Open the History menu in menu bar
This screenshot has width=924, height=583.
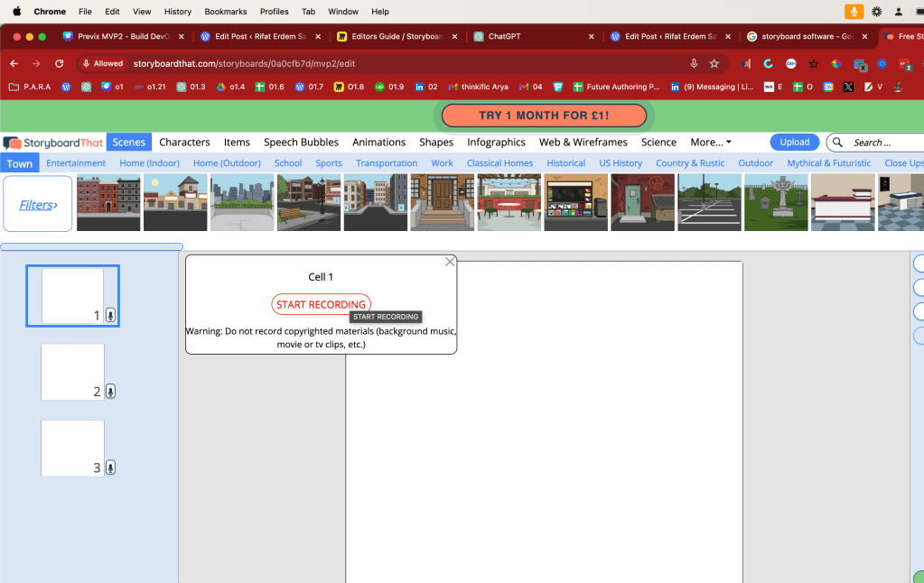click(x=178, y=12)
